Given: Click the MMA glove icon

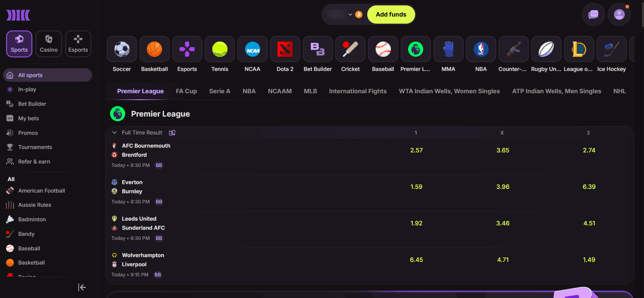Looking at the screenshot, I should tap(448, 49).
